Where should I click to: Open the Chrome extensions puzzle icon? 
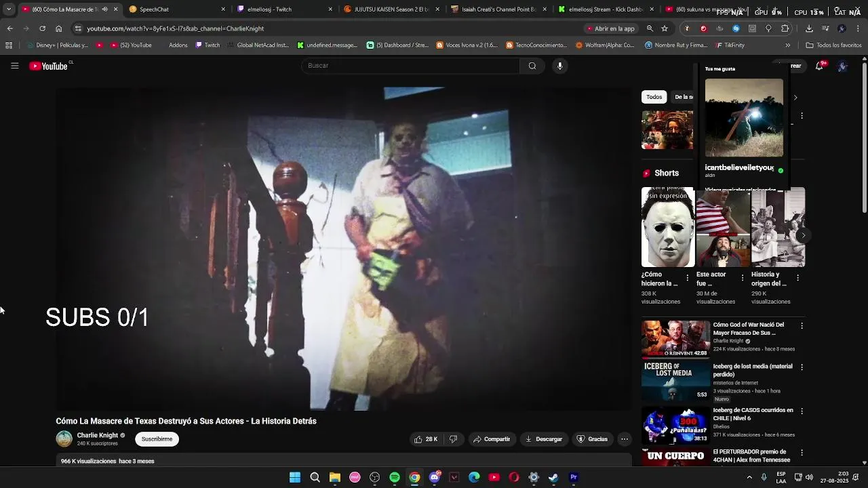[785, 28]
